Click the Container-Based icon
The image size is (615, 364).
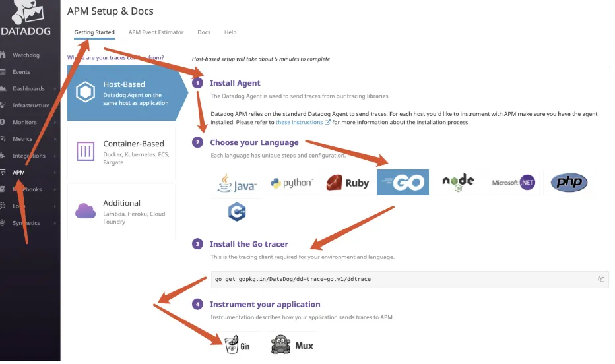click(86, 151)
